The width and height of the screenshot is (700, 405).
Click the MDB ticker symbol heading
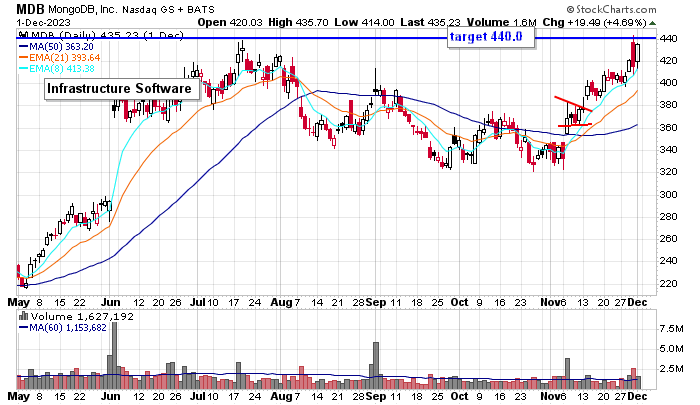click(30, 8)
